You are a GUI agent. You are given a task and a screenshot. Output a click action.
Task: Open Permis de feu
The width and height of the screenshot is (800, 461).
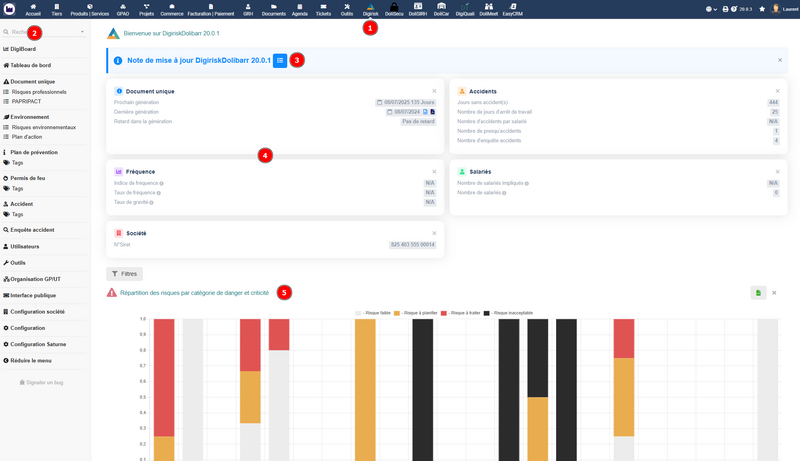pos(24,178)
